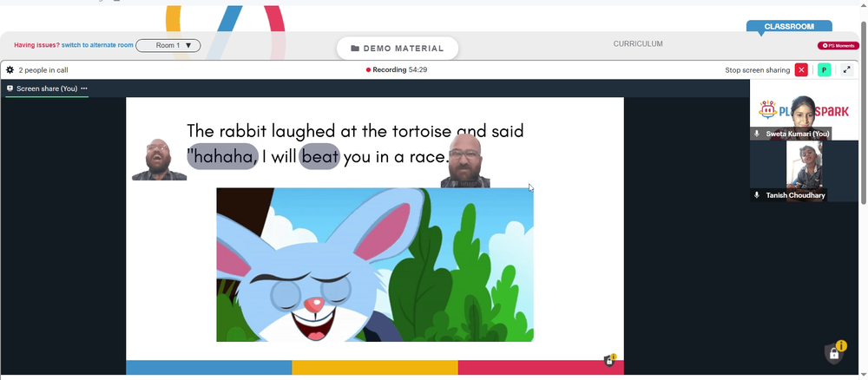Stop screen sharing with red X button

point(801,69)
